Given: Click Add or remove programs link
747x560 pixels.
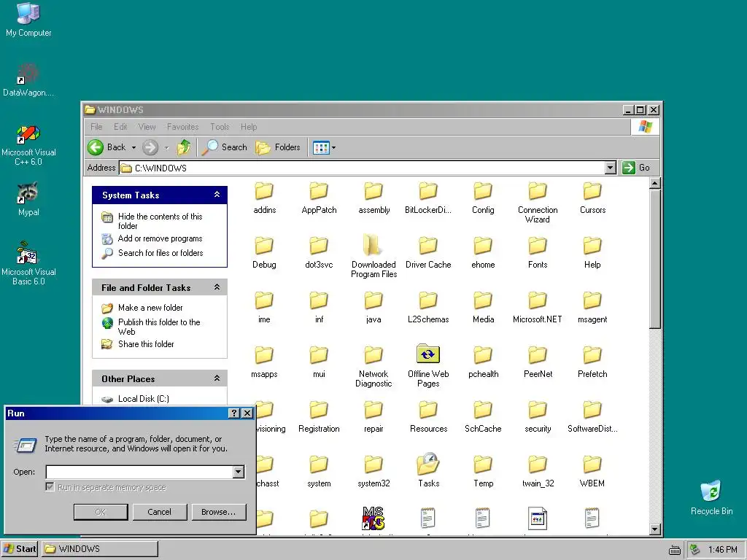Looking at the screenshot, I should click(160, 238).
